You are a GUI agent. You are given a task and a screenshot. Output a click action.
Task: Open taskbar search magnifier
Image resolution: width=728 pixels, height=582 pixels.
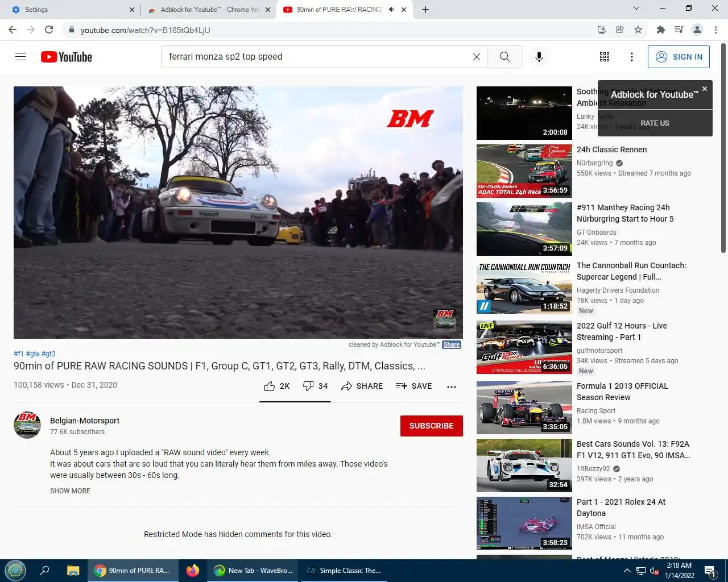44,571
